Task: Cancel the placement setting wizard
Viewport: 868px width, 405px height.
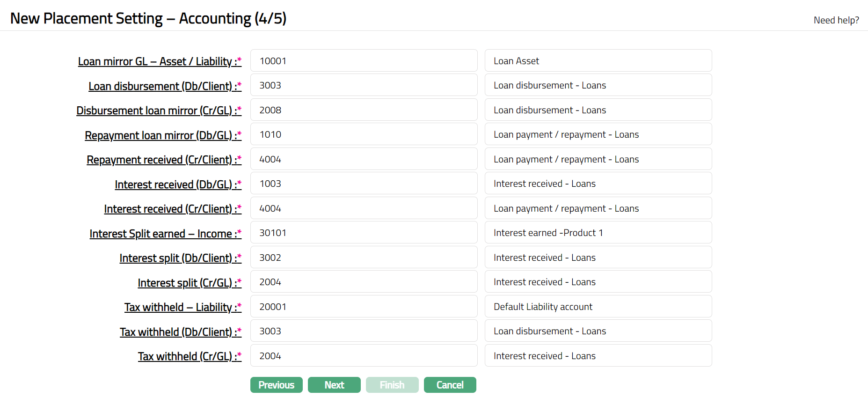Action: (450, 385)
